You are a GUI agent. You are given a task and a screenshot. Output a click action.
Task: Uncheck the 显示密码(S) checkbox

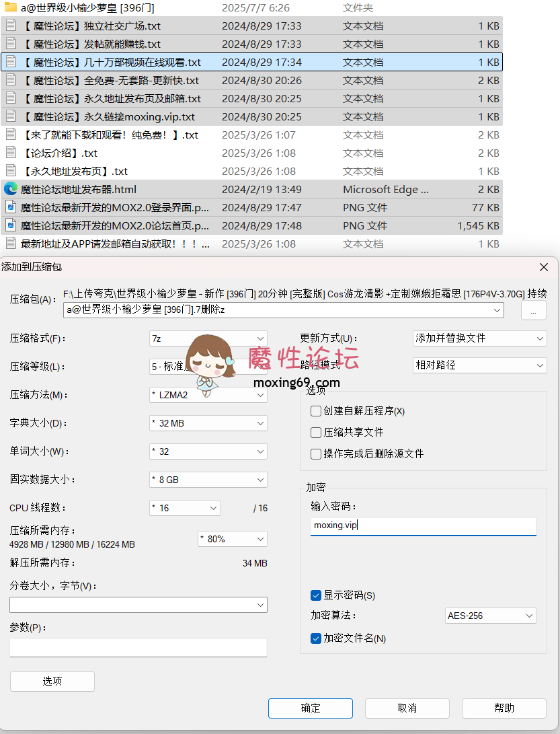click(x=316, y=595)
